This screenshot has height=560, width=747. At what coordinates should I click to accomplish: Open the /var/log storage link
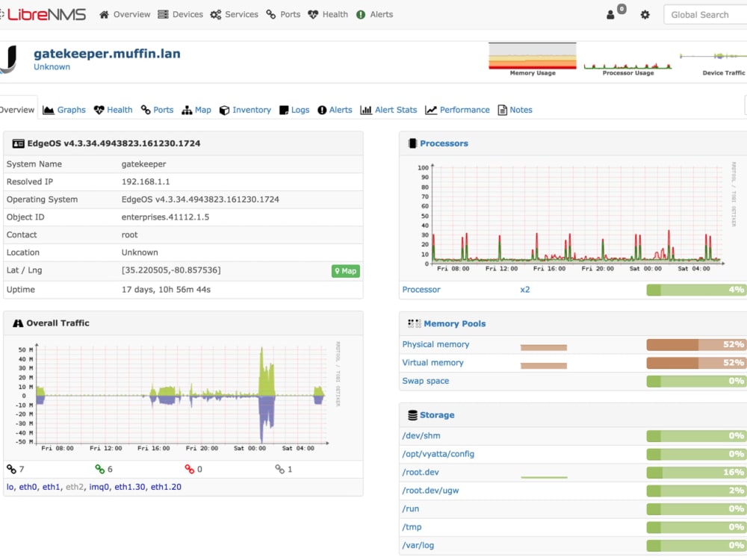click(418, 546)
